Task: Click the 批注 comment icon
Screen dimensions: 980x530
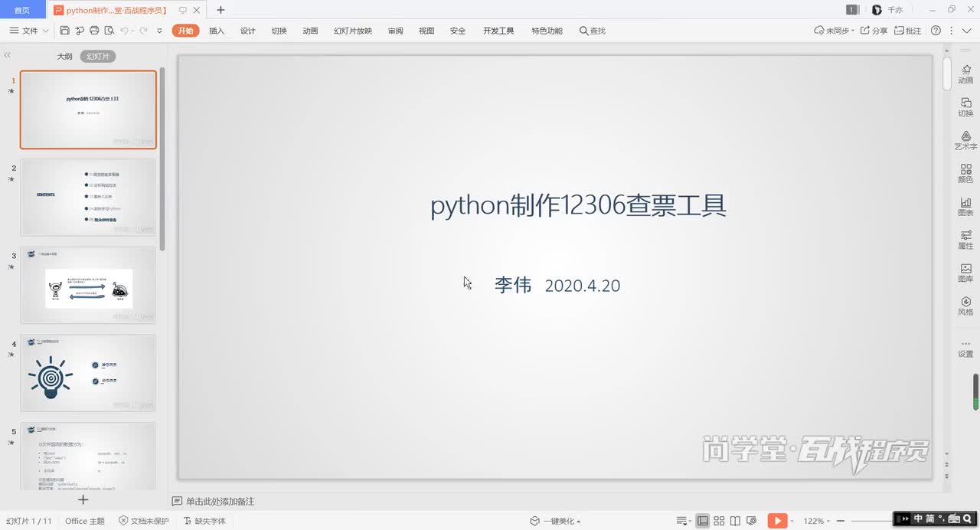Action: click(907, 31)
